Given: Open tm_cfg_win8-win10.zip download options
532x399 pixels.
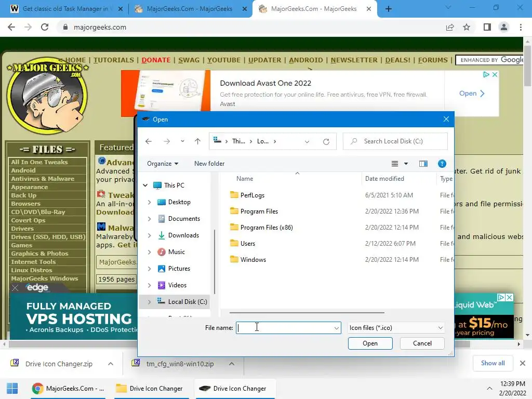Looking at the screenshot, I should [x=232, y=364].
